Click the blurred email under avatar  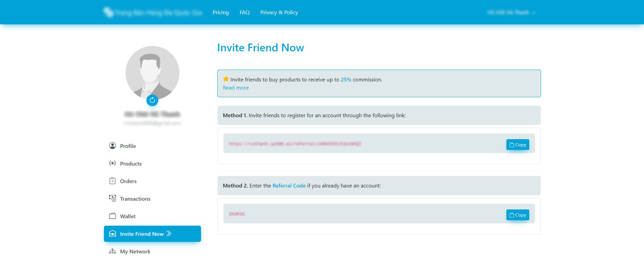152,123
